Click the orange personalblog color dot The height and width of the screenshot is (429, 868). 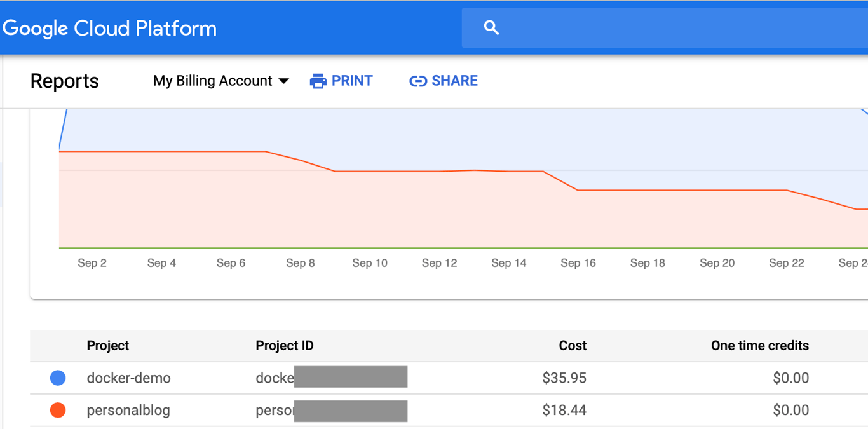58,411
